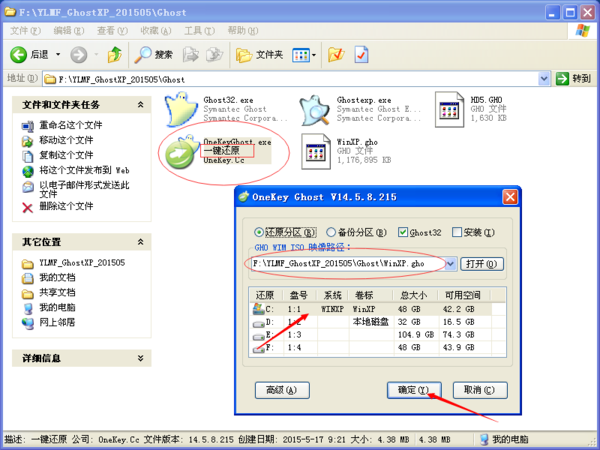
Task: Open My Documents in Other Places
Action: coord(57,277)
